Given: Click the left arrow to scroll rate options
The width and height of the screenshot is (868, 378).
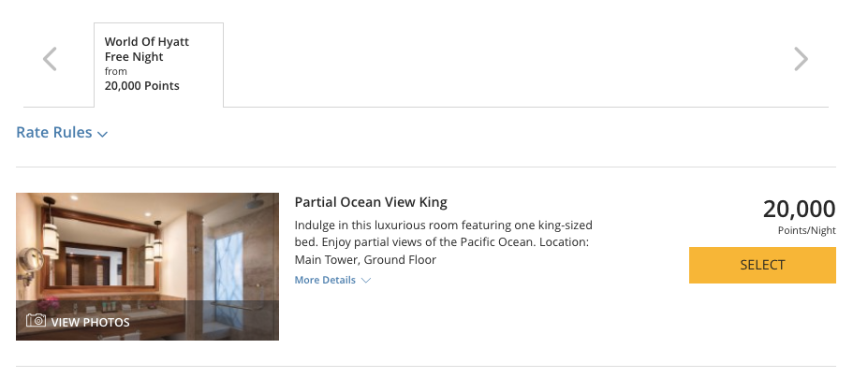Looking at the screenshot, I should pyautogui.click(x=51, y=60).
